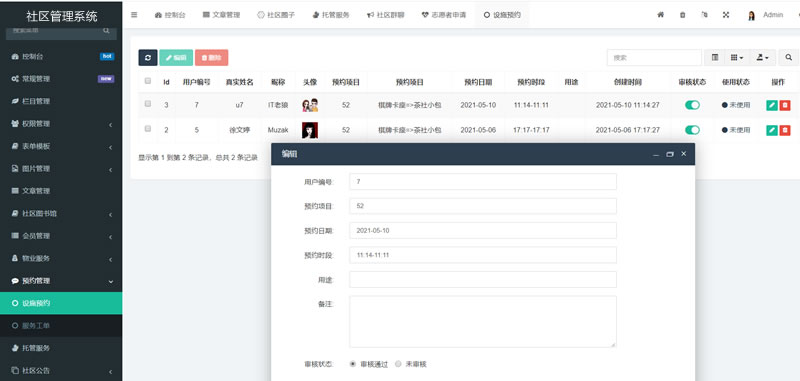The width and height of the screenshot is (800, 381).
Task: Click into the table search box
Action: (654, 58)
